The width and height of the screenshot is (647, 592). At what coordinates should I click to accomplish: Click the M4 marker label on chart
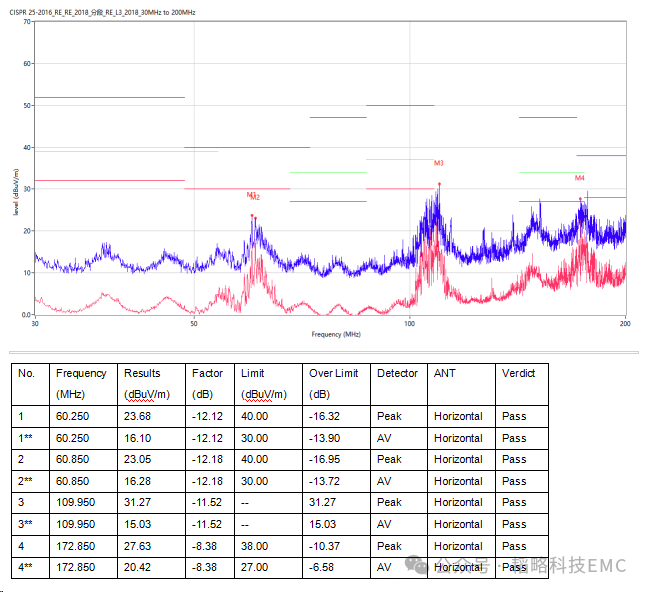(x=579, y=178)
